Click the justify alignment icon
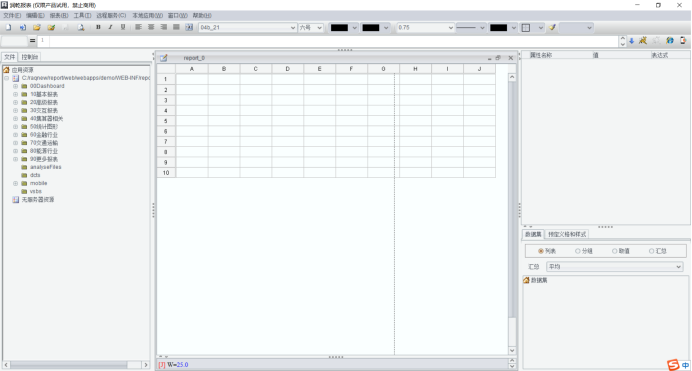Screen dimensions: 692x371 (x=176, y=27)
